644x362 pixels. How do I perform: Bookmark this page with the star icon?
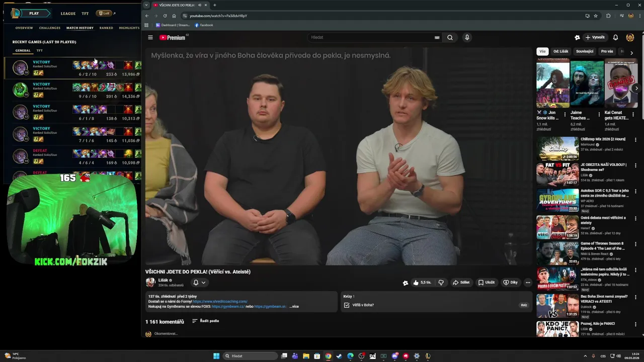596,16
